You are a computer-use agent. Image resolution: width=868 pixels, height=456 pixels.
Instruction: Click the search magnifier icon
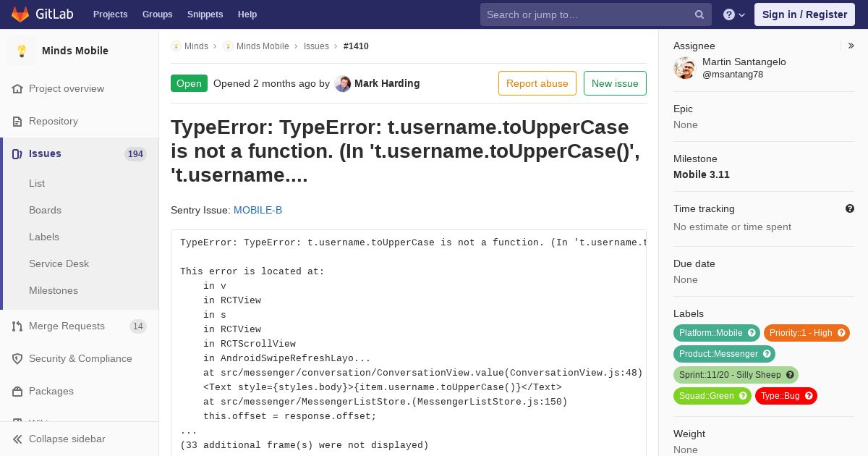click(x=699, y=14)
